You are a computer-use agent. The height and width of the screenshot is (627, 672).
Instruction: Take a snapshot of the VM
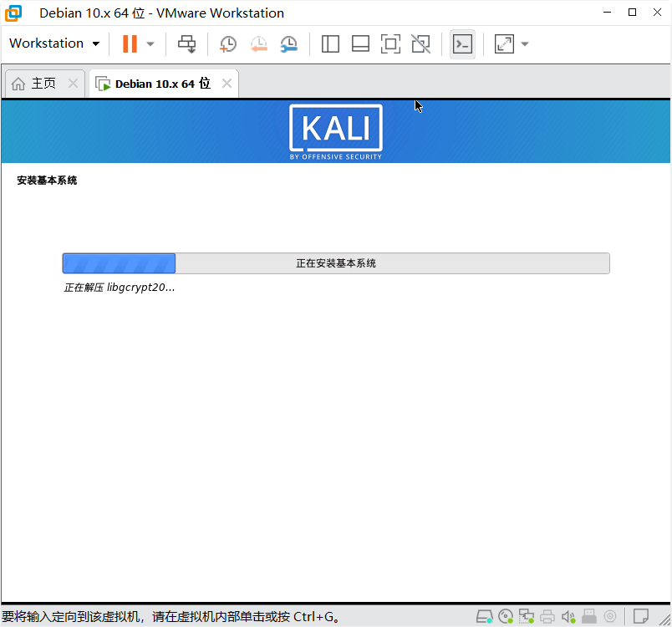[228, 43]
